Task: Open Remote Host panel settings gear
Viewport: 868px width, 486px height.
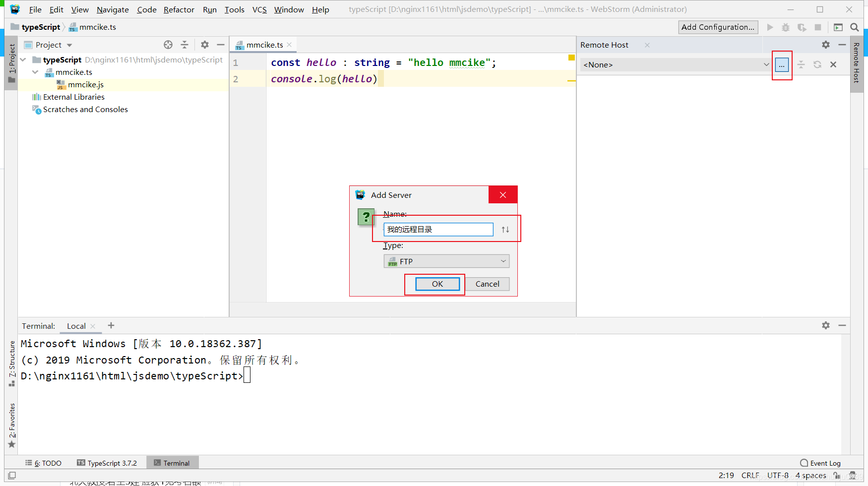Action: pos(826,45)
